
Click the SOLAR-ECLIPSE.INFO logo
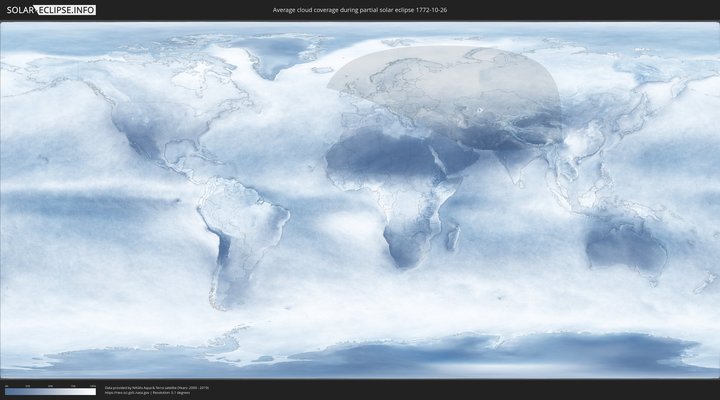[51, 10]
